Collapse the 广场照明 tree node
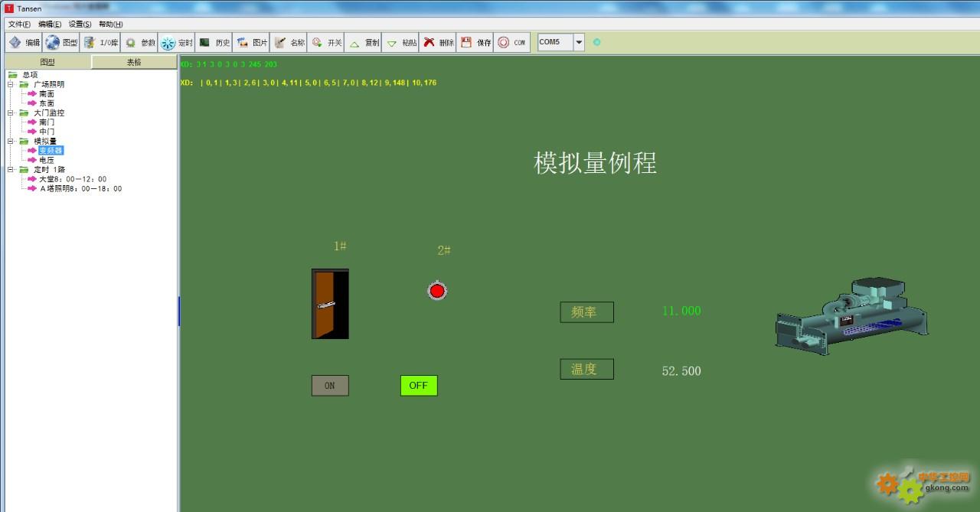 pos(11,84)
